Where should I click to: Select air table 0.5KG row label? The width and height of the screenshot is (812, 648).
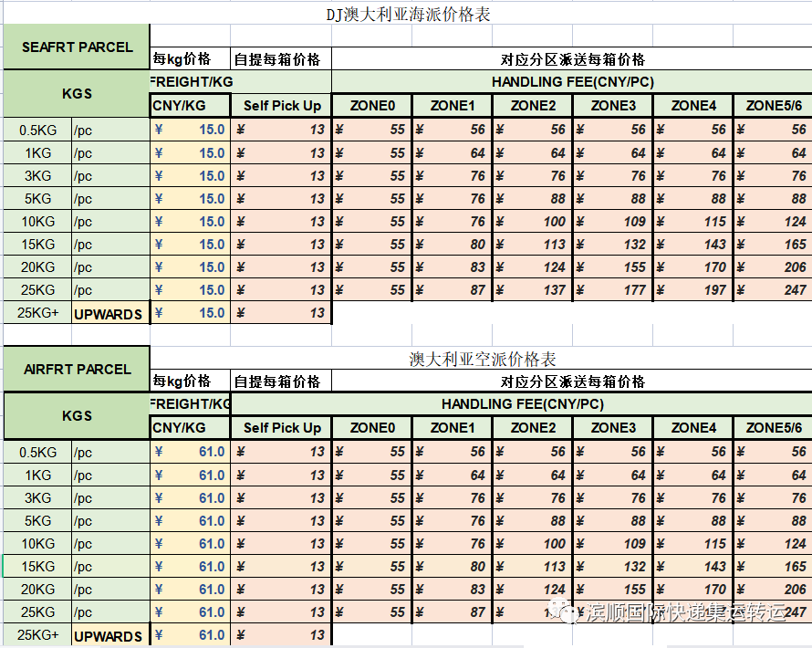pyautogui.click(x=37, y=452)
